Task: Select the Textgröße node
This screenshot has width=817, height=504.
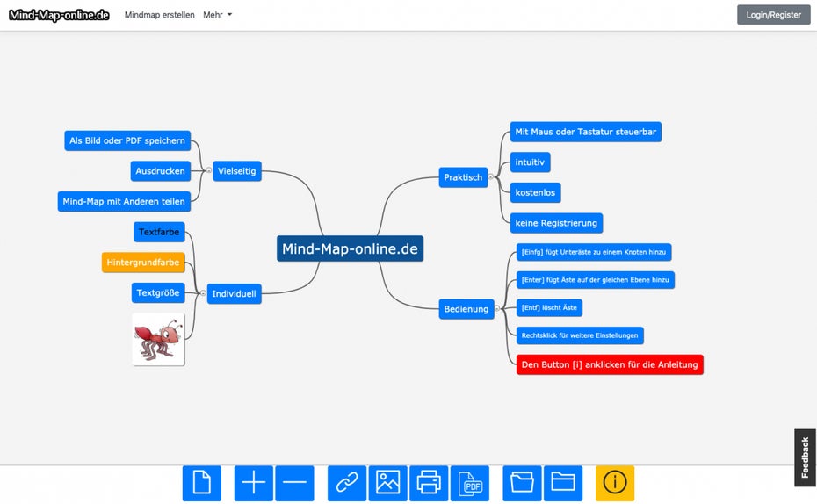Action: pos(158,292)
